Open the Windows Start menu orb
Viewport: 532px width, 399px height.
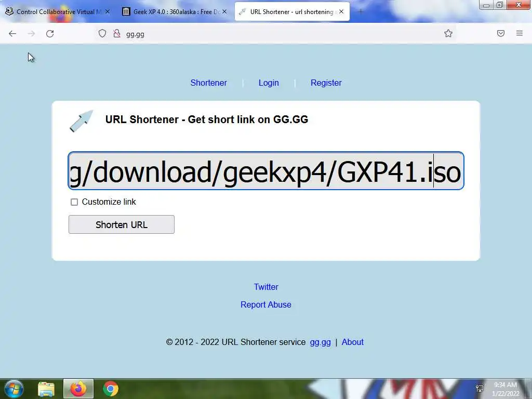[x=14, y=389]
